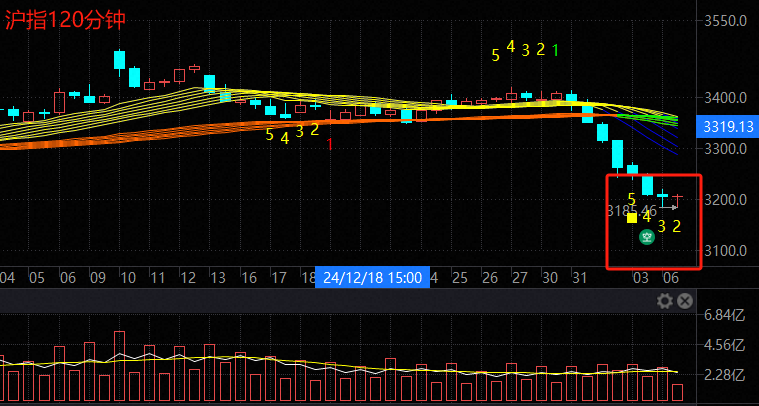
Task: Select date 10 on the time axis
Action: (128, 278)
